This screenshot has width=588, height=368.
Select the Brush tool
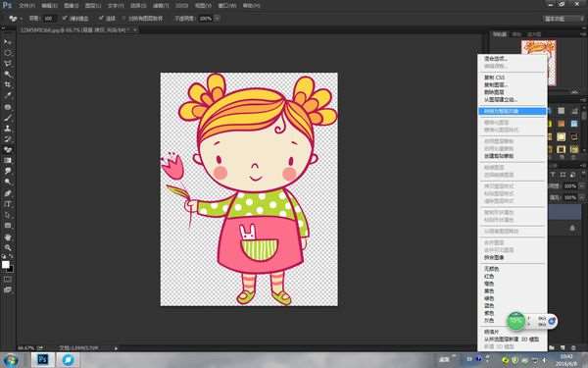pyautogui.click(x=8, y=118)
